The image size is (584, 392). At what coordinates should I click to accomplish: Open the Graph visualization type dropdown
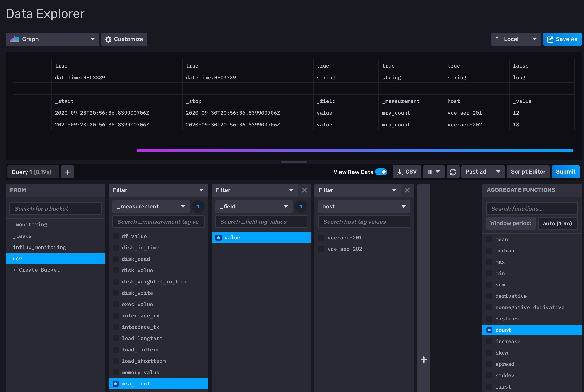pos(53,39)
